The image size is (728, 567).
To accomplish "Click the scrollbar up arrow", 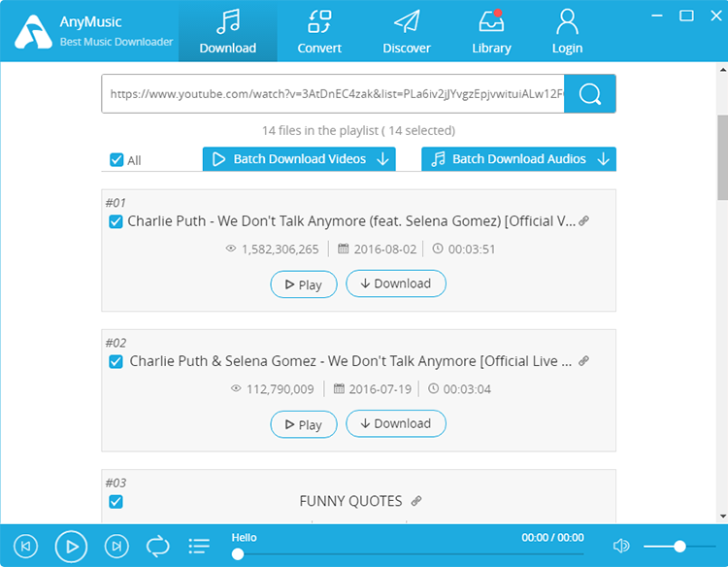I will tap(723, 70).
